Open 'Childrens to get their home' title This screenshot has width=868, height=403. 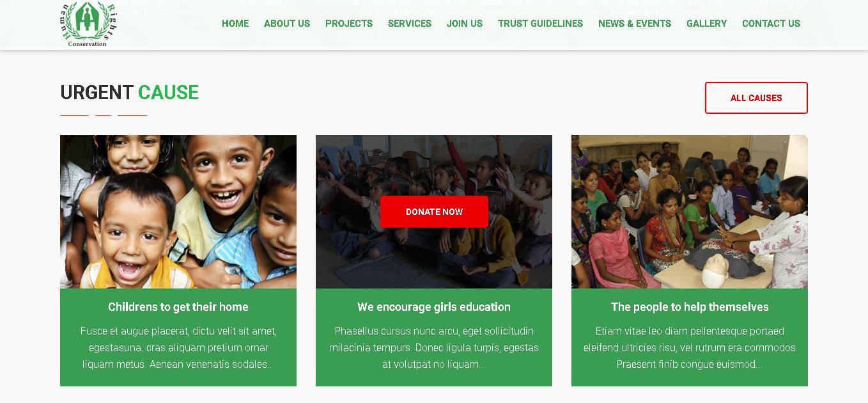[x=178, y=307]
